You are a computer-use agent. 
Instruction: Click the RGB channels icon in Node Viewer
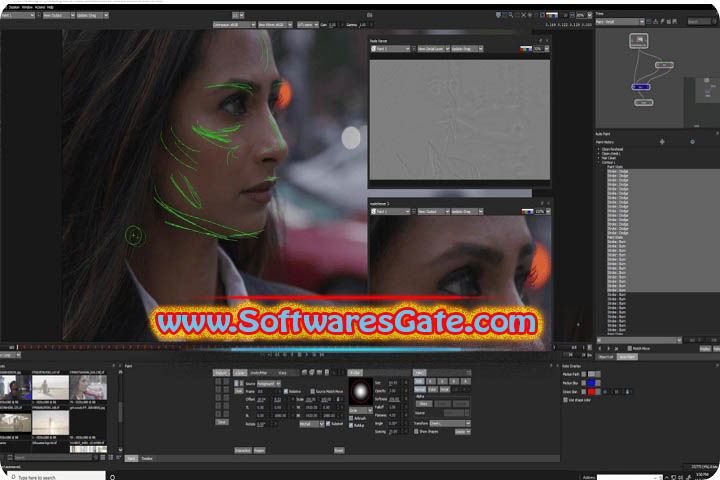tap(525, 49)
